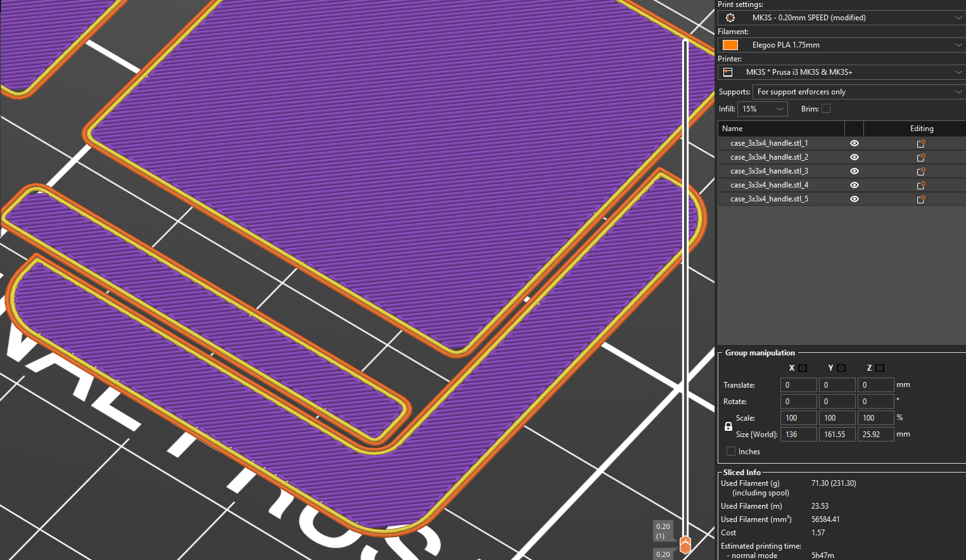Hide case_3x3x4_handle.stl_4 with eye icon
966x560 pixels.
855,185
